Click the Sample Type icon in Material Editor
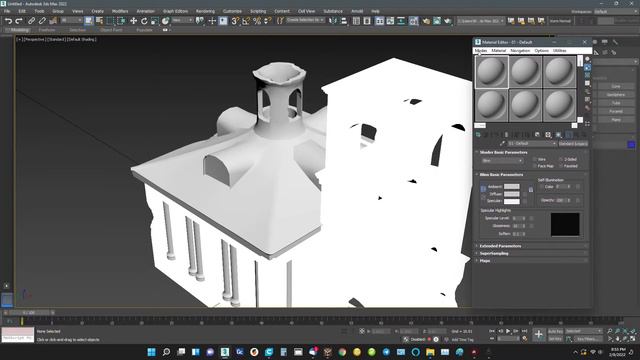 coord(587,60)
